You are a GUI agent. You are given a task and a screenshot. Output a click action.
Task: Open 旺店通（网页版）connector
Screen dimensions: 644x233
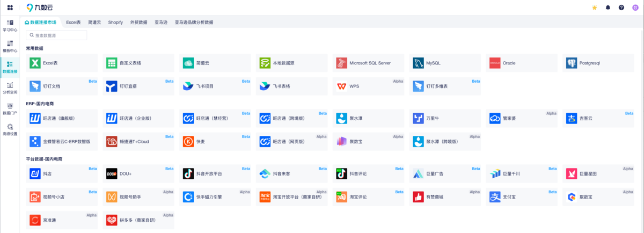292,142
